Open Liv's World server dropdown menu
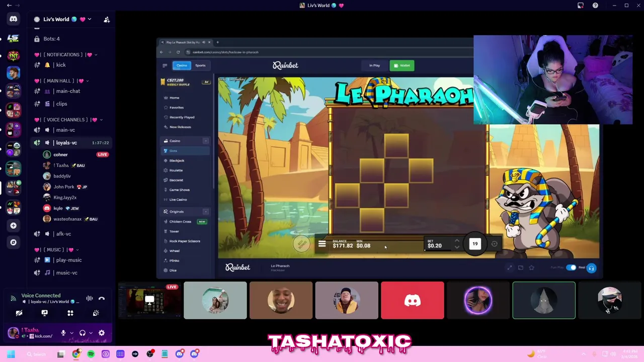644x362 pixels. [62, 20]
